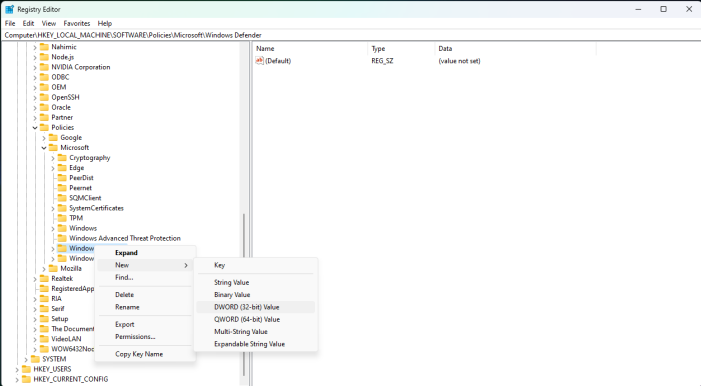This screenshot has height=386, width=701.
Task: Click Find... in context menu
Action: [145, 277]
